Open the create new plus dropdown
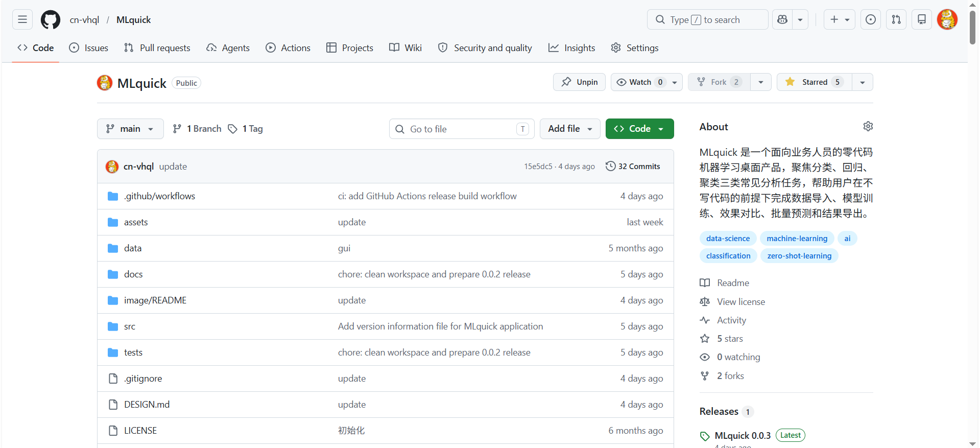The height and width of the screenshot is (448, 980). click(840, 19)
